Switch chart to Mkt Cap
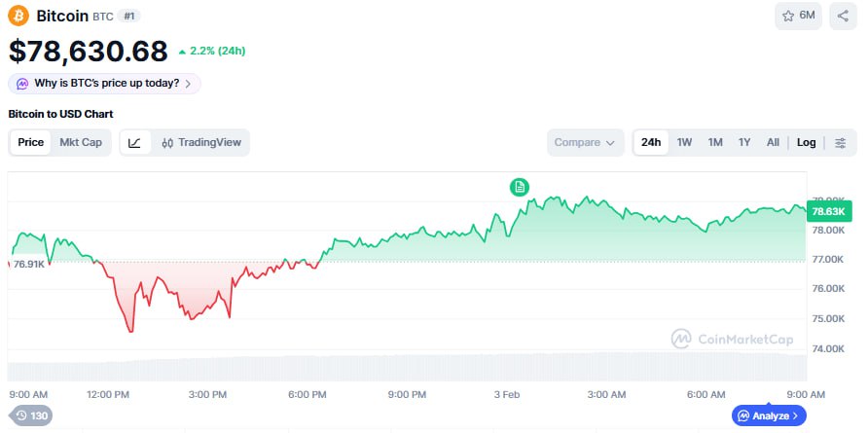The height and width of the screenshot is (433, 868). coord(81,142)
